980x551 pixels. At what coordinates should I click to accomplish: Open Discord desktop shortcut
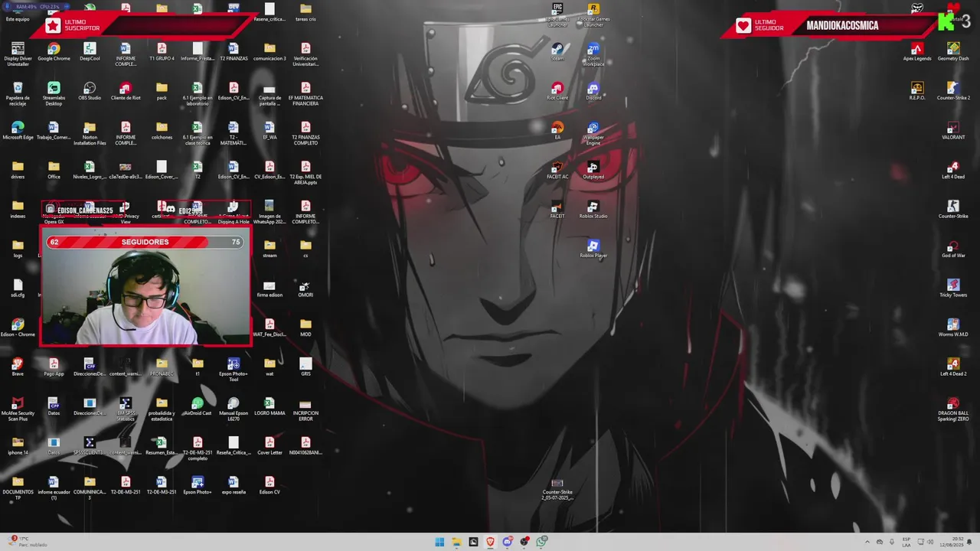tap(593, 91)
